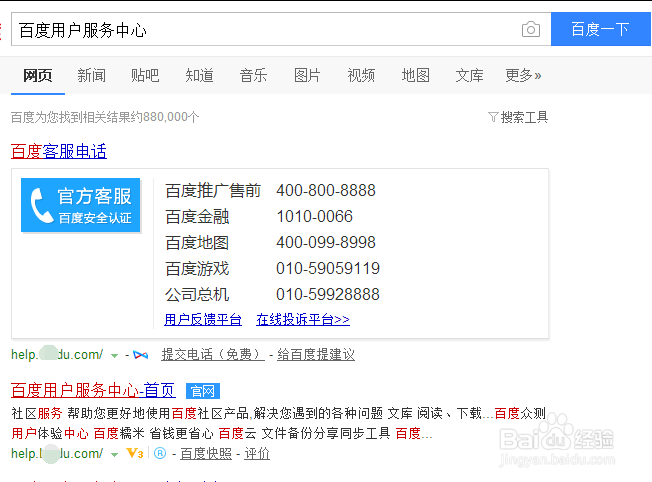Open the 百度客服电话 result link
The width and height of the screenshot is (652, 482).
tap(59, 151)
